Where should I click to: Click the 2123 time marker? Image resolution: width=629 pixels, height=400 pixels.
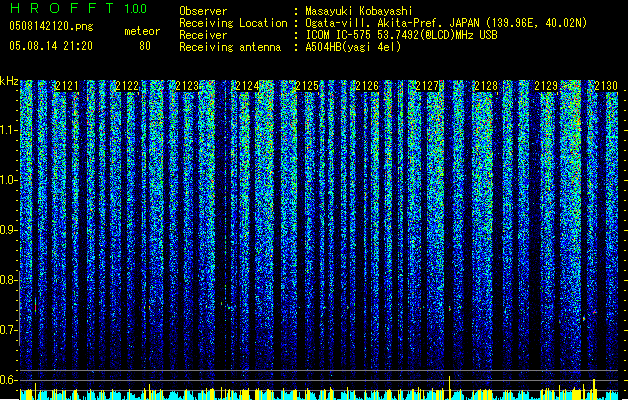point(187,86)
